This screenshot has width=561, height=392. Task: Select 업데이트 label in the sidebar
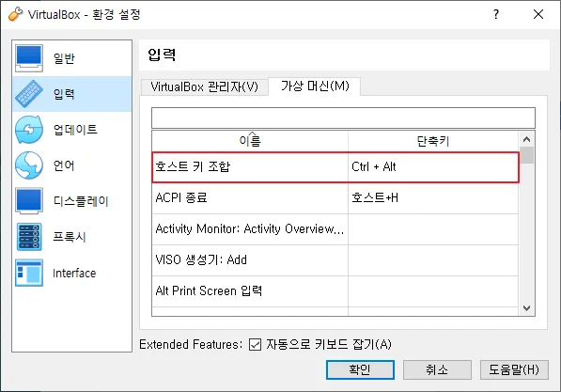tap(75, 130)
